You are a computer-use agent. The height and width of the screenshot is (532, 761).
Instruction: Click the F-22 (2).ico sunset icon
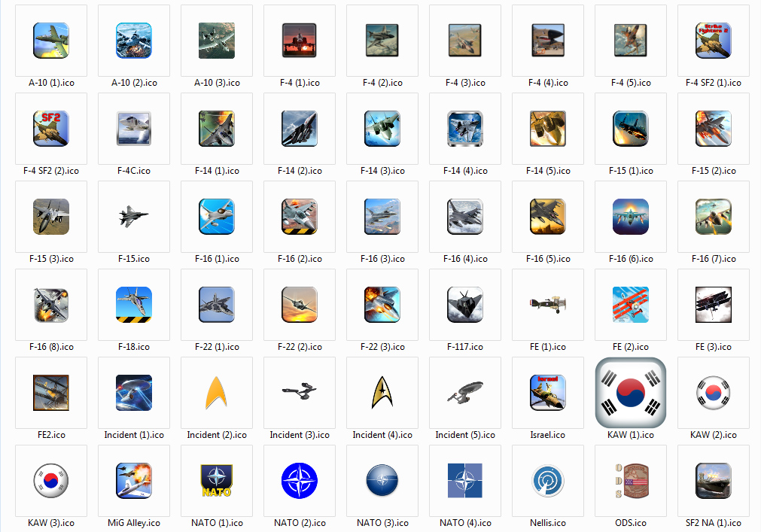(x=300, y=305)
